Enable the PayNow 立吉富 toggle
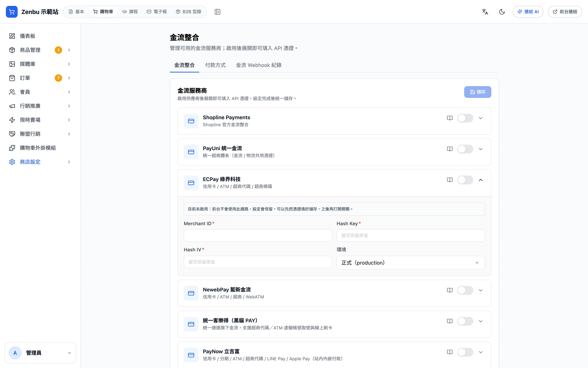The image size is (588, 368). pyautogui.click(x=465, y=352)
